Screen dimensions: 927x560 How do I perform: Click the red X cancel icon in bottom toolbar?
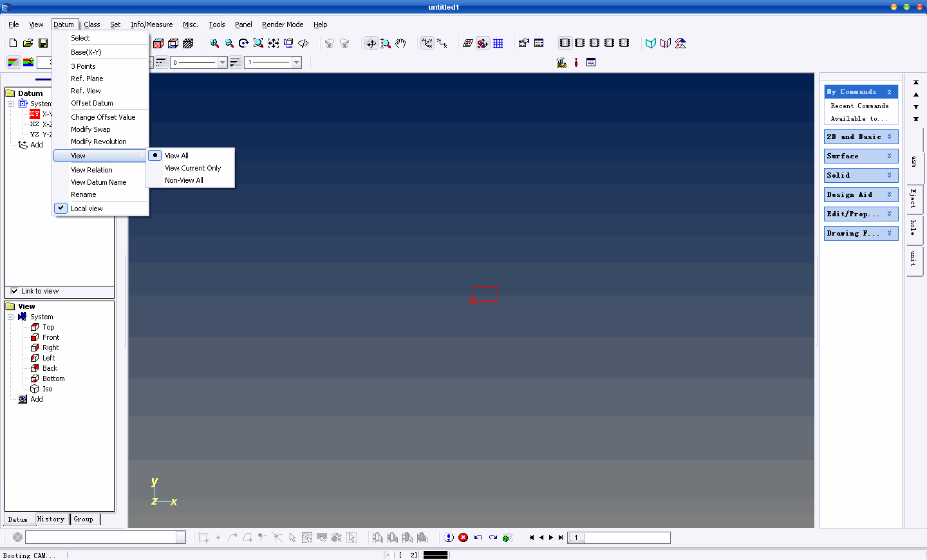pos(464,537)
